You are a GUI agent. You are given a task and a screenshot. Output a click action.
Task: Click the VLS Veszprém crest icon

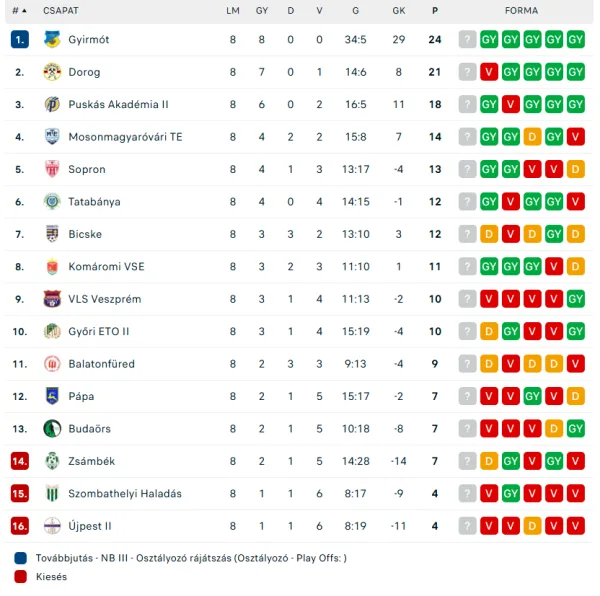[x=52, y=299]
